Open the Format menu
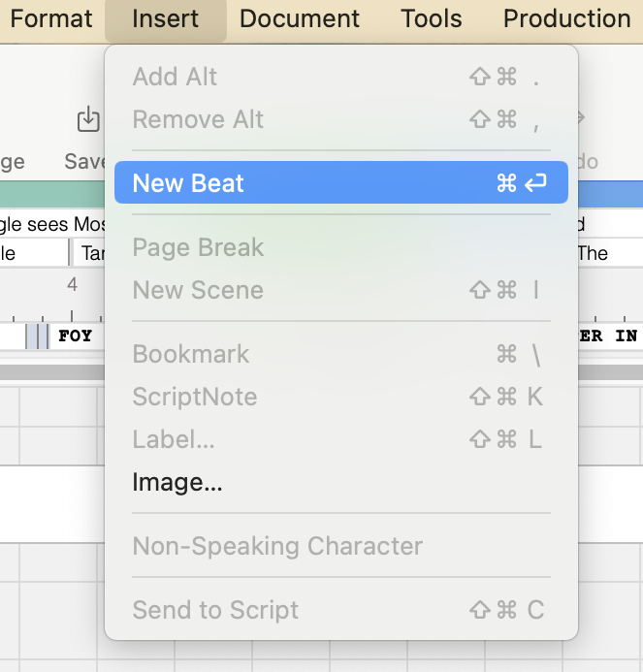 pos(51,18)
